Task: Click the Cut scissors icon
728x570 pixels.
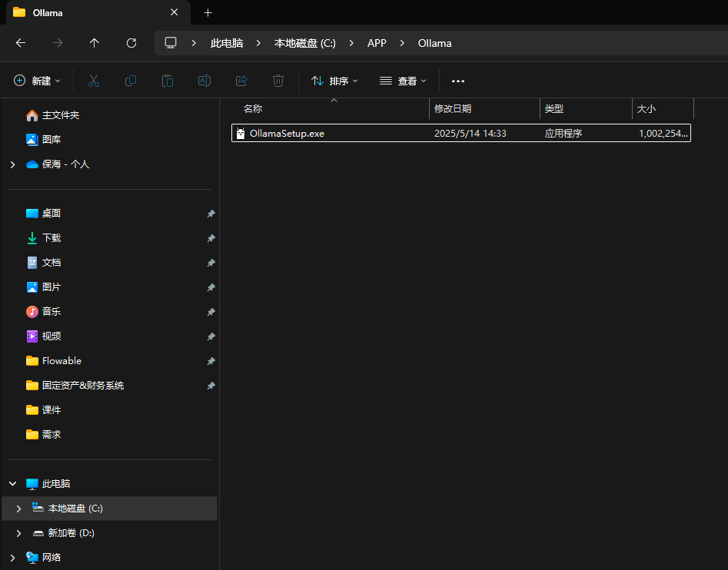Action: pos(94,81)
